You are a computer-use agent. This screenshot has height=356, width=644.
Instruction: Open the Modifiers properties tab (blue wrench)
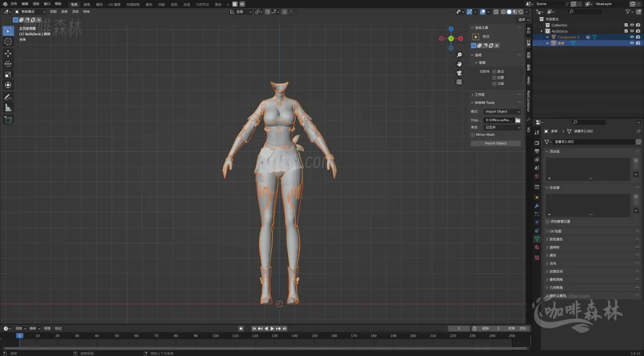tap(537, 205)
